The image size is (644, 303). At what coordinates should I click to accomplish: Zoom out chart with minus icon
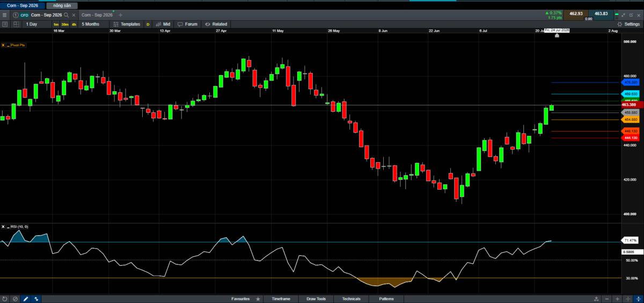click(x=607, y=299)
